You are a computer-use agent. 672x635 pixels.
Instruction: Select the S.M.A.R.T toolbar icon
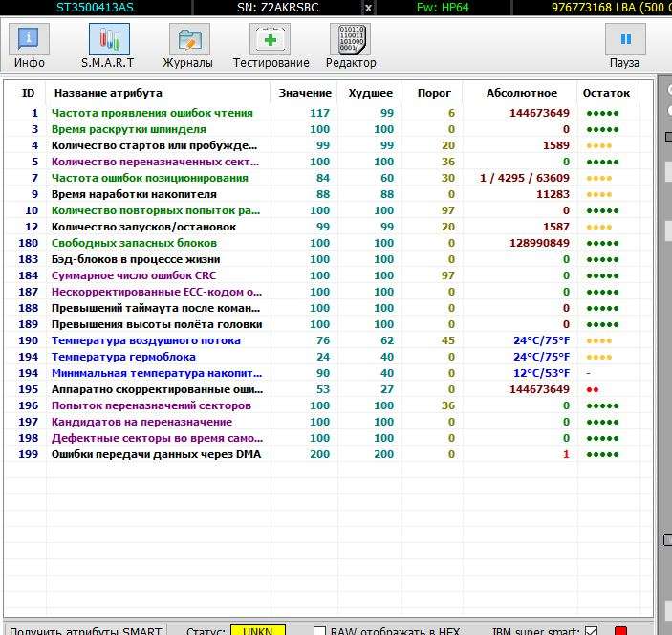(109, 38)
